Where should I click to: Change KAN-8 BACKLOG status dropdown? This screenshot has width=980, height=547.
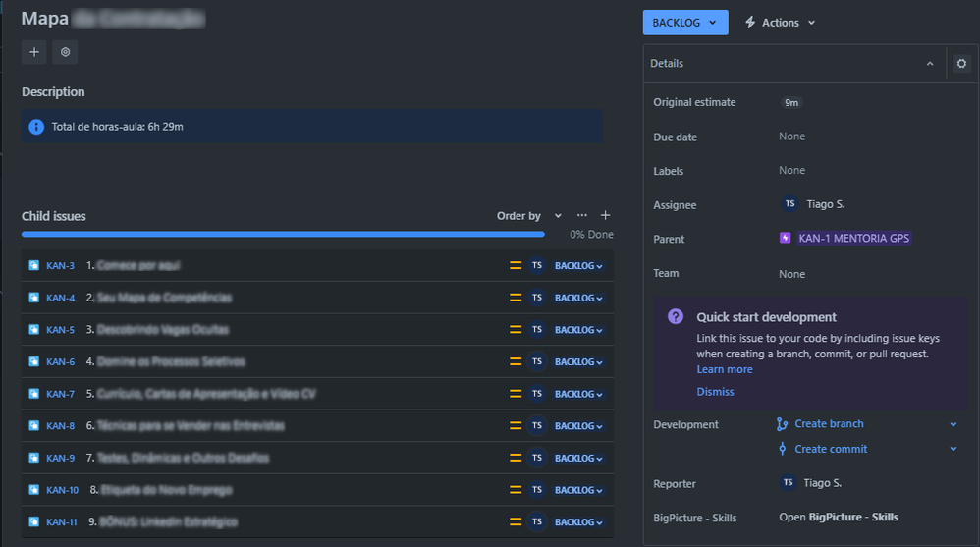[x=578, y=426]
